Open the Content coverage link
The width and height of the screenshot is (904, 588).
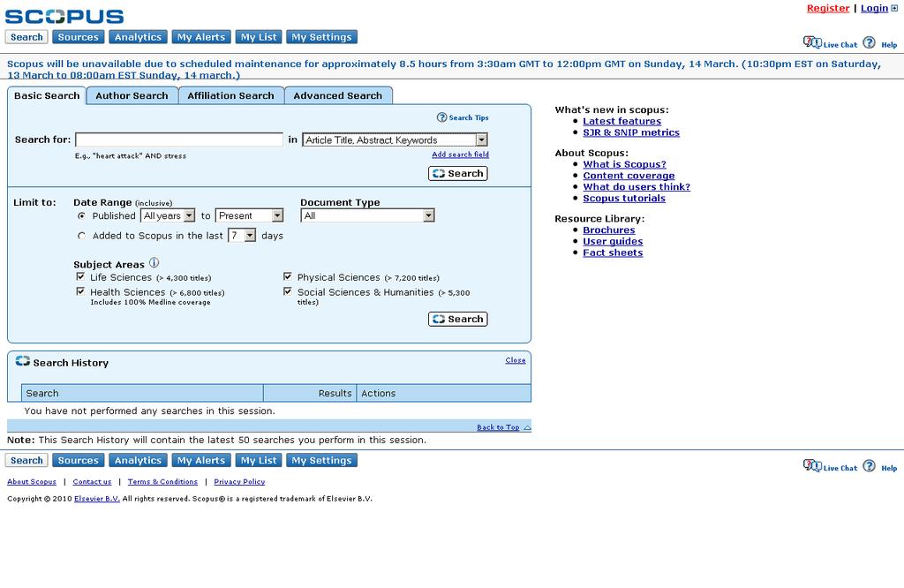pos(629,176)
